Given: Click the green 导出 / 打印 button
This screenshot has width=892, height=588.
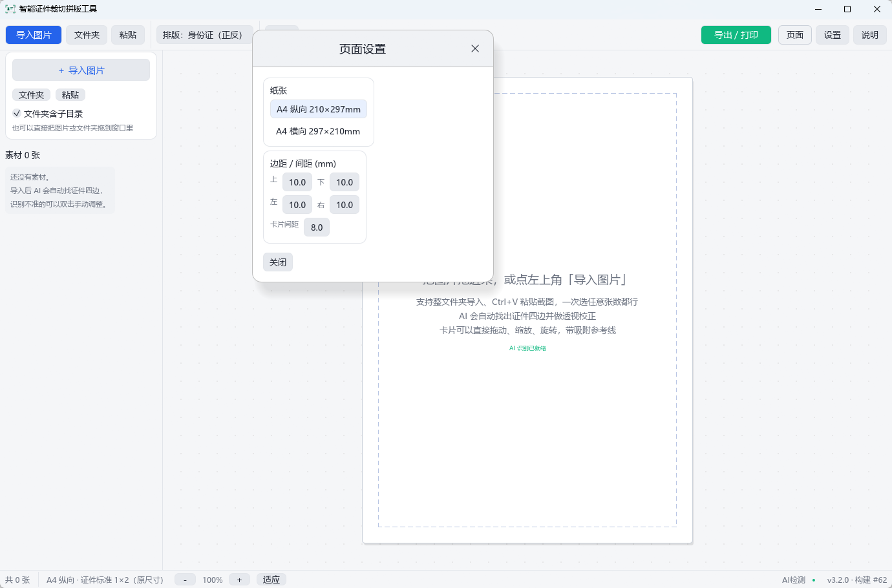Looking at the screenshot, I should [x=736, y=35].
